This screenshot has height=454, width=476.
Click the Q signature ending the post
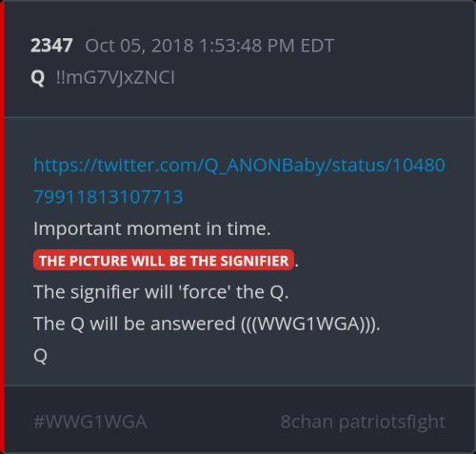point(40,356)
